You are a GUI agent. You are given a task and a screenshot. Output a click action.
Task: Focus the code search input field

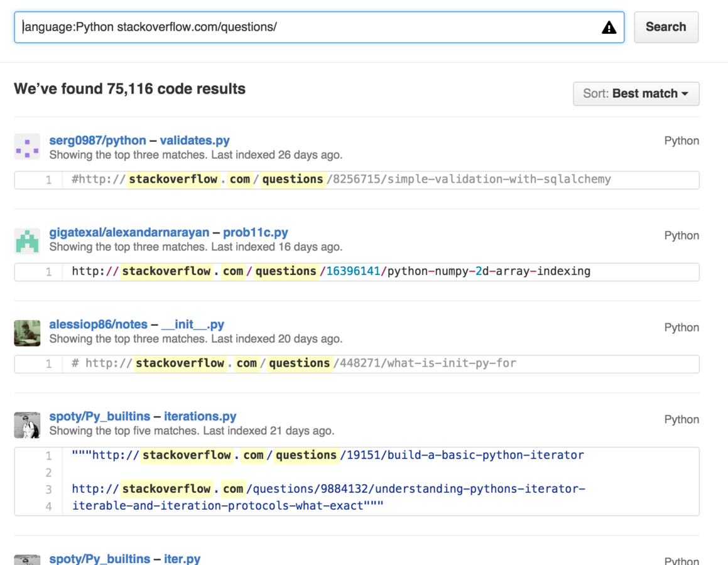(319, 28)
